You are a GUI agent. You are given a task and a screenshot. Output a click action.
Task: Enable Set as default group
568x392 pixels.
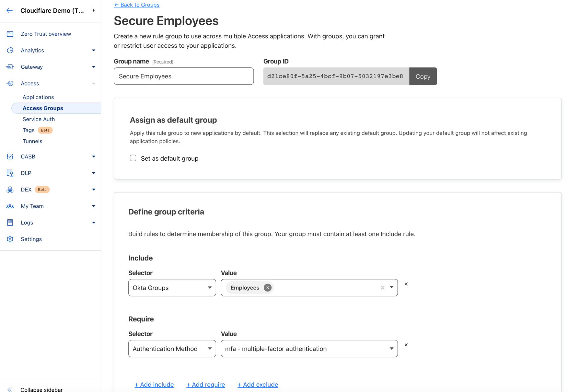[x=133, y=158]
